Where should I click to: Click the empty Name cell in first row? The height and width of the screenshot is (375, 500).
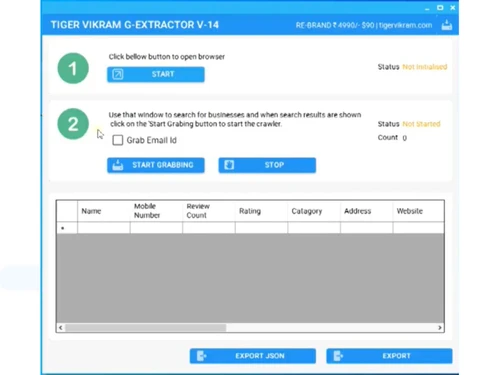coord(104,228)
